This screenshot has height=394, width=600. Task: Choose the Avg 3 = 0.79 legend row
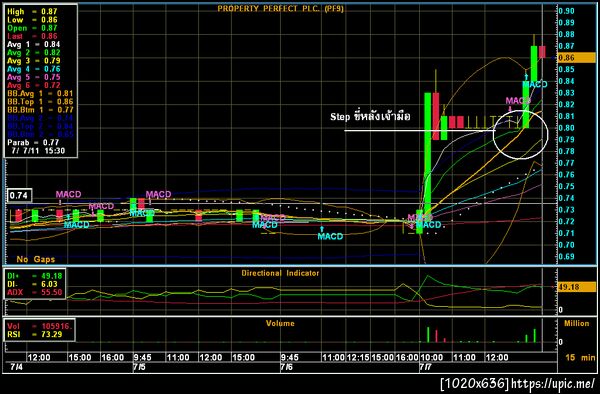tap(34, 61)
